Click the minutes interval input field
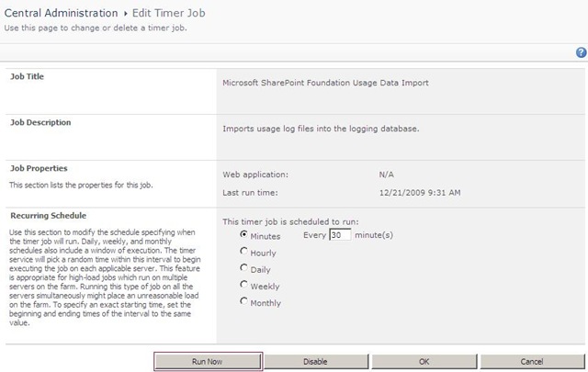Screen dimensions: 588x372 coord(340,235)
